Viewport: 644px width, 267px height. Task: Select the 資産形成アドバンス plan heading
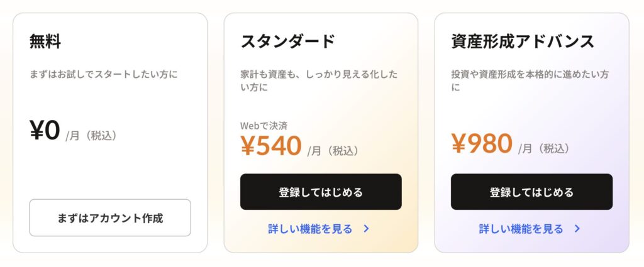coord(523,41)
